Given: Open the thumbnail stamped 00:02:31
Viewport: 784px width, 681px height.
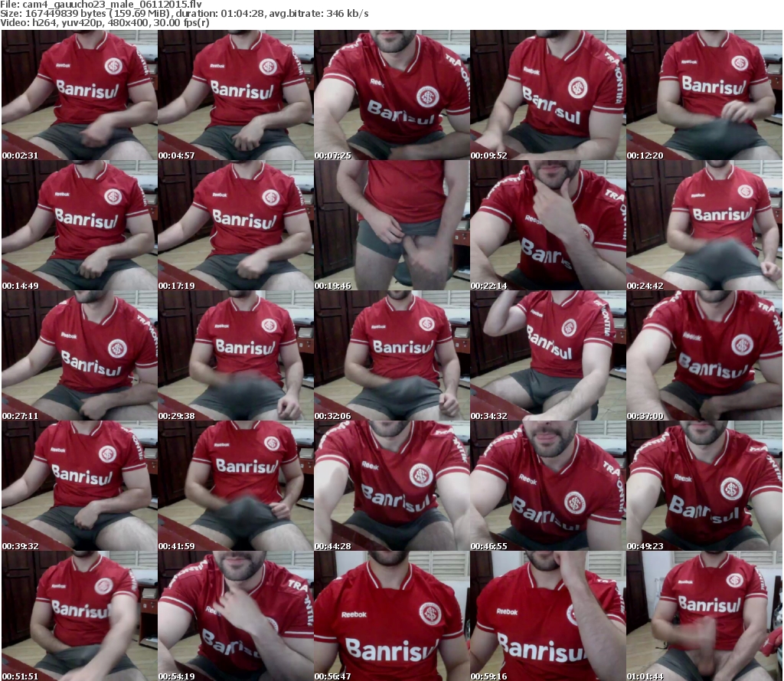Looking at the screenshot, I should (80, 95).
